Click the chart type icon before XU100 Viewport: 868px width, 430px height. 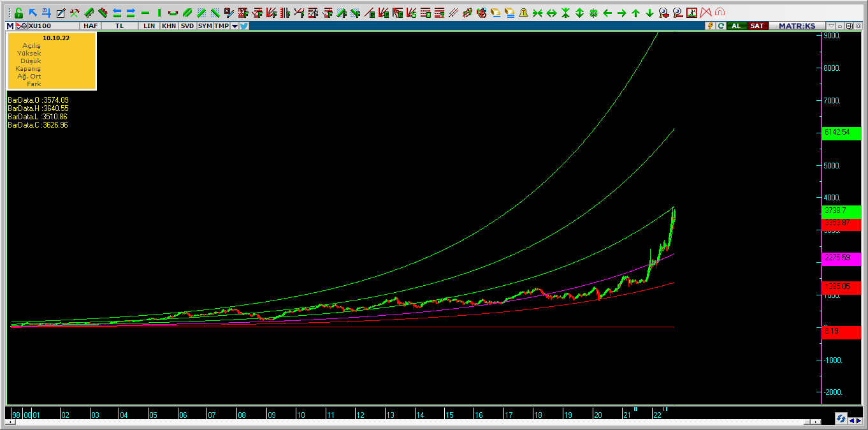pyautogui.click(x=22, y=26)
